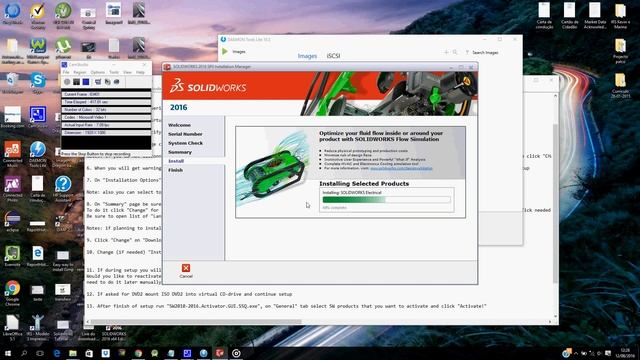Switch to the iSCSI tab in DAEMON Tools
The width and height of the screenshot is (640, 360).
click(333, 56)
